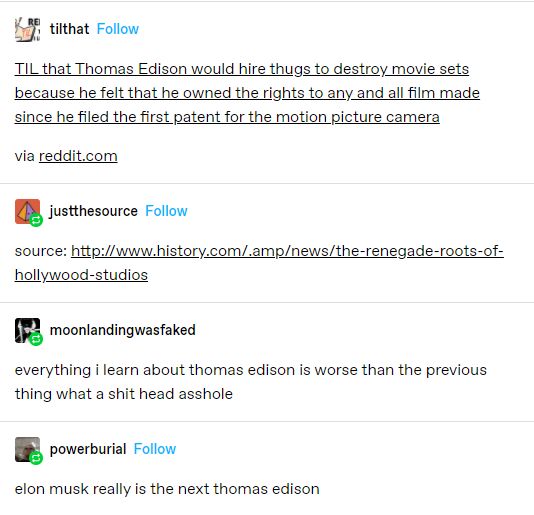Image resolution: width=534 pixels, height=515 pixels.
Task: Open the powerburial username link
Action: click(88, 449)
